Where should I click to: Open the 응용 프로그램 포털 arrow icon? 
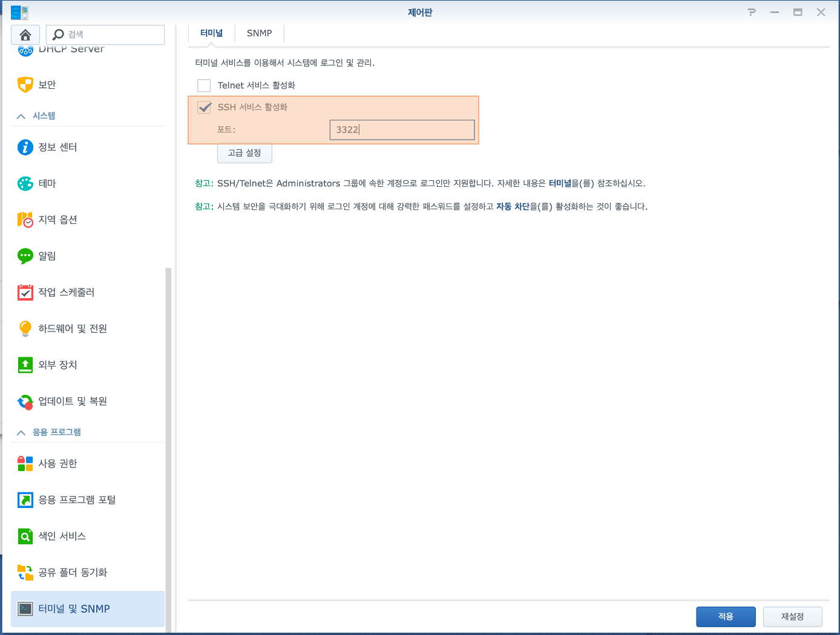pyautogui.click(x=25, y=500)
